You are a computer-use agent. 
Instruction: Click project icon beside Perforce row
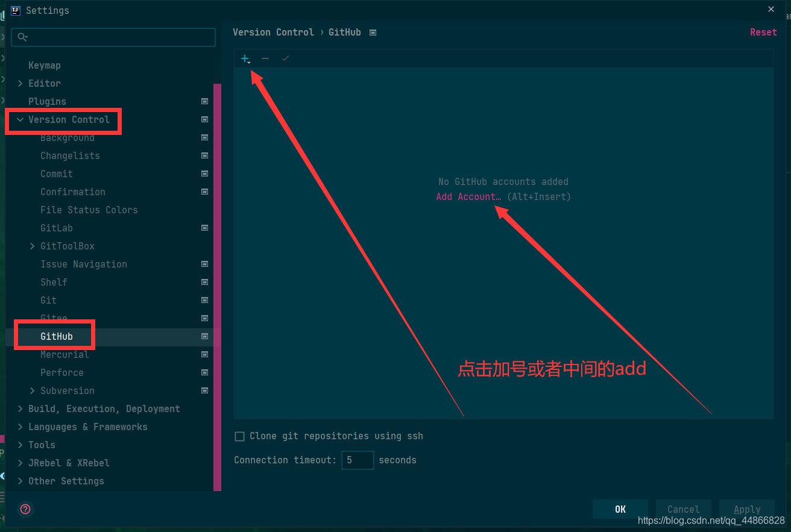coord(204,372)
